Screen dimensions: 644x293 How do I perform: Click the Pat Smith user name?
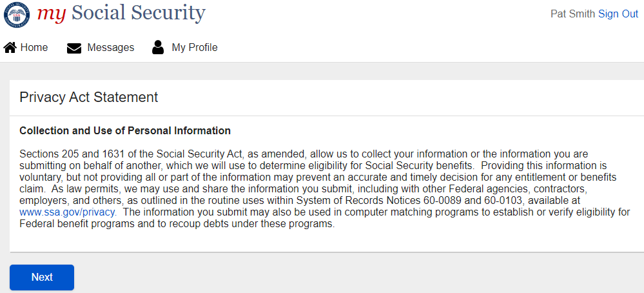572,14
